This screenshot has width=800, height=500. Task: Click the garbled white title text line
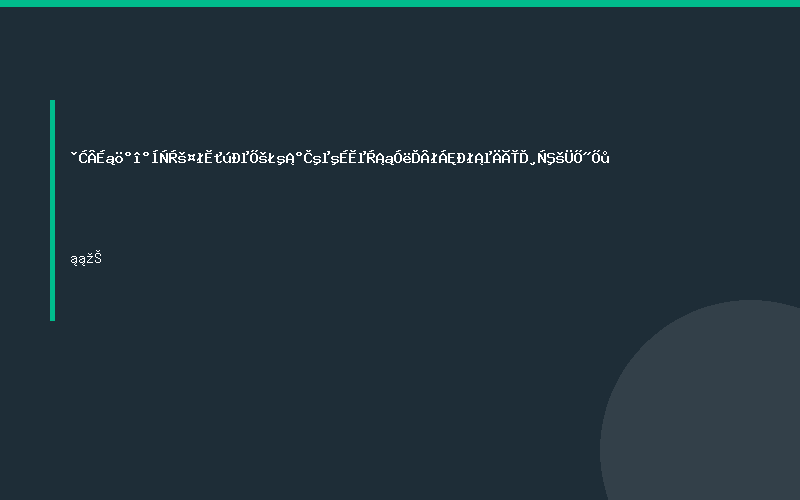[x=340, y=157]
